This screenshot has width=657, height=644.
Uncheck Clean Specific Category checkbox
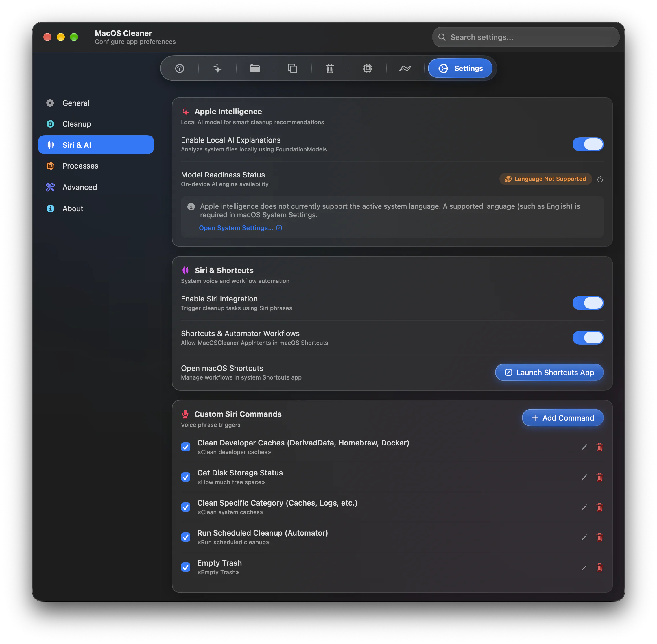(185, 507)
